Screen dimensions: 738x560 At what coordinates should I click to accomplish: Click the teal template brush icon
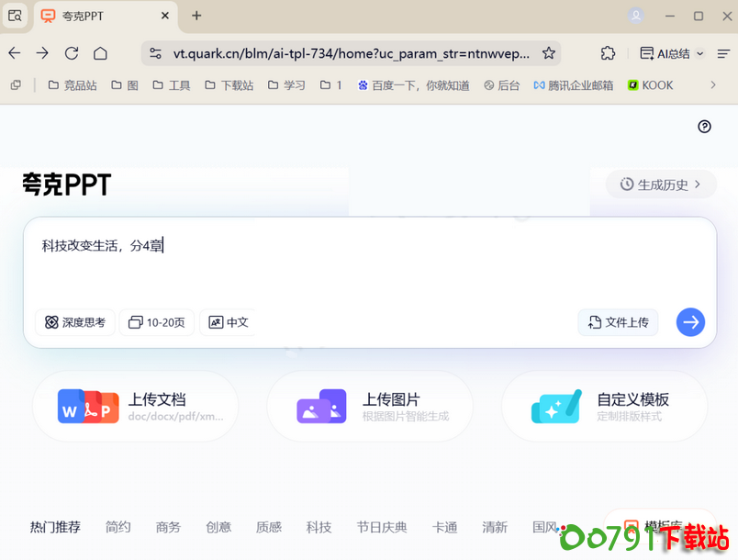pyautogui.click(x=556, y=406)
